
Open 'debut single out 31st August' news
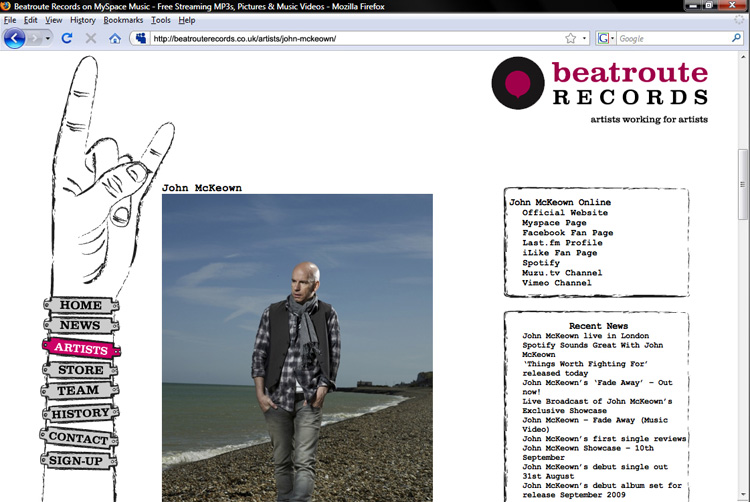click(x=595, y=471)
